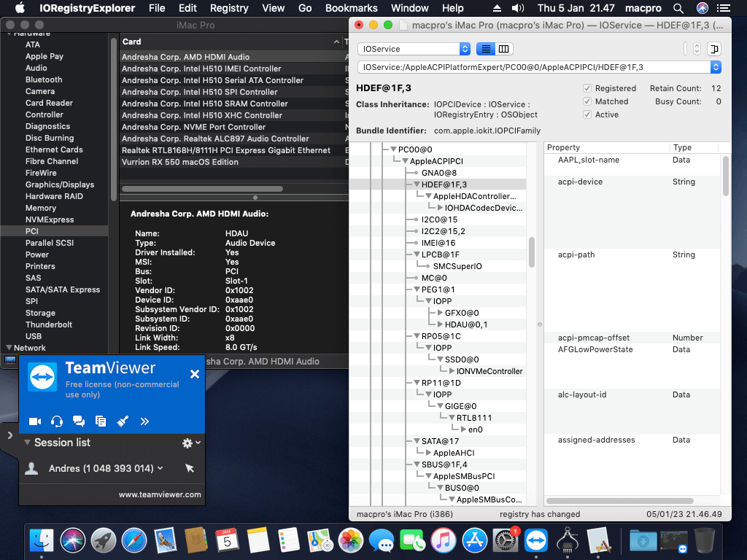Switch IORegistryExplorer to column view
Image resolution: width=747 pixels, height=560 pixels.
504,49
